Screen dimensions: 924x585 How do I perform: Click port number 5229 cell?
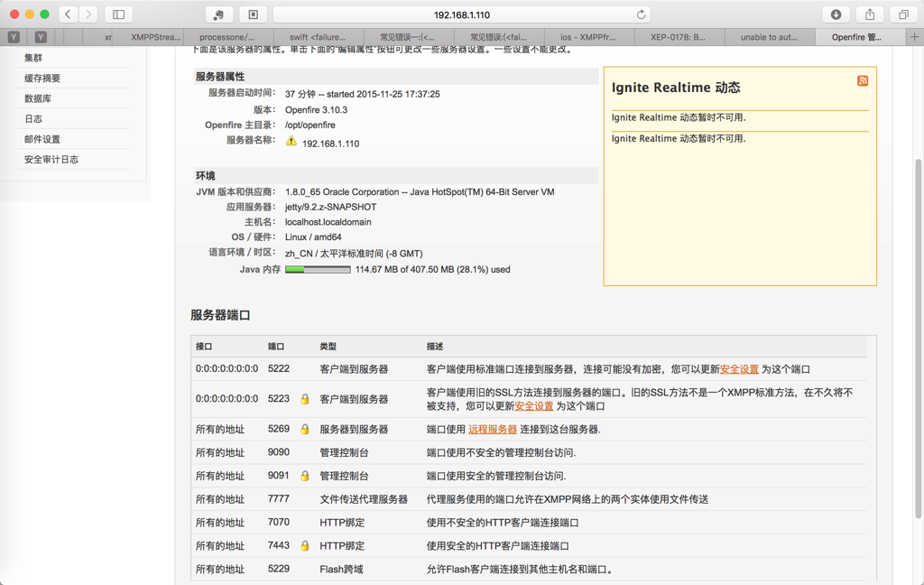click(x=279, y=569)
